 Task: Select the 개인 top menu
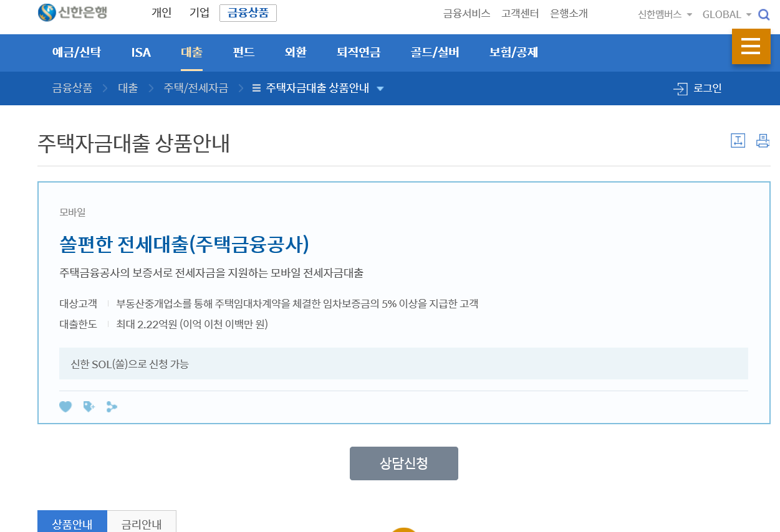[161, 12]
